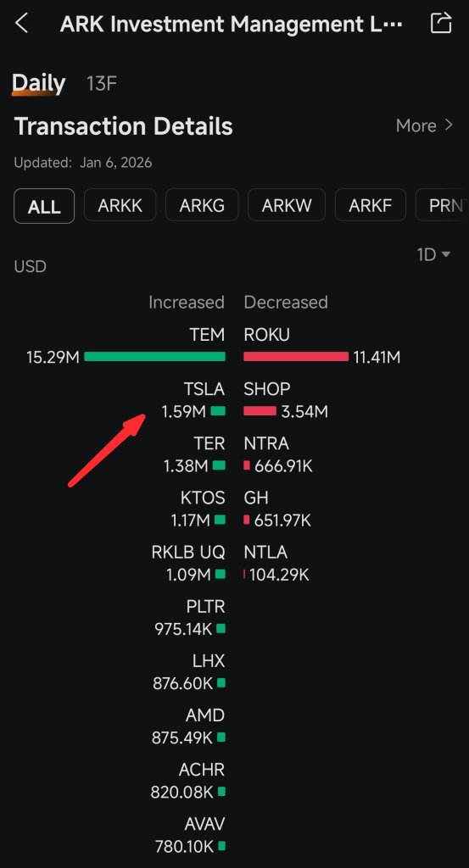Image resolution: width=469 pixels, height=868 pixels.
Task: Click the ROKU red decrease bar
Action: click(x=296, y=357)
